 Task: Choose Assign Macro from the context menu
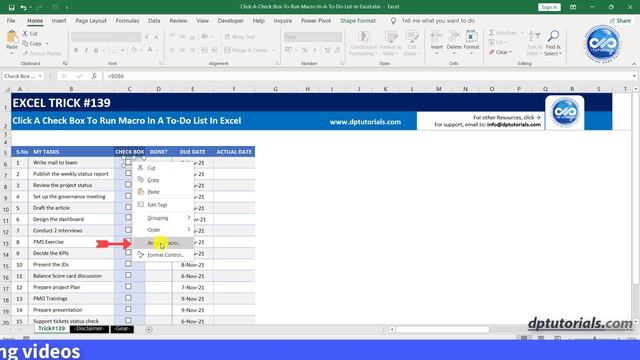(164, 243)
